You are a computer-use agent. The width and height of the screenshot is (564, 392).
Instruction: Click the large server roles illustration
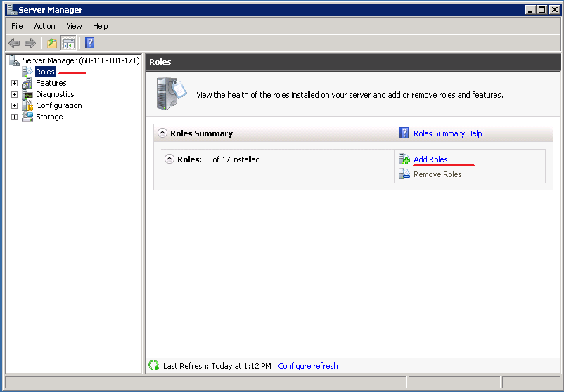[172, 93]
